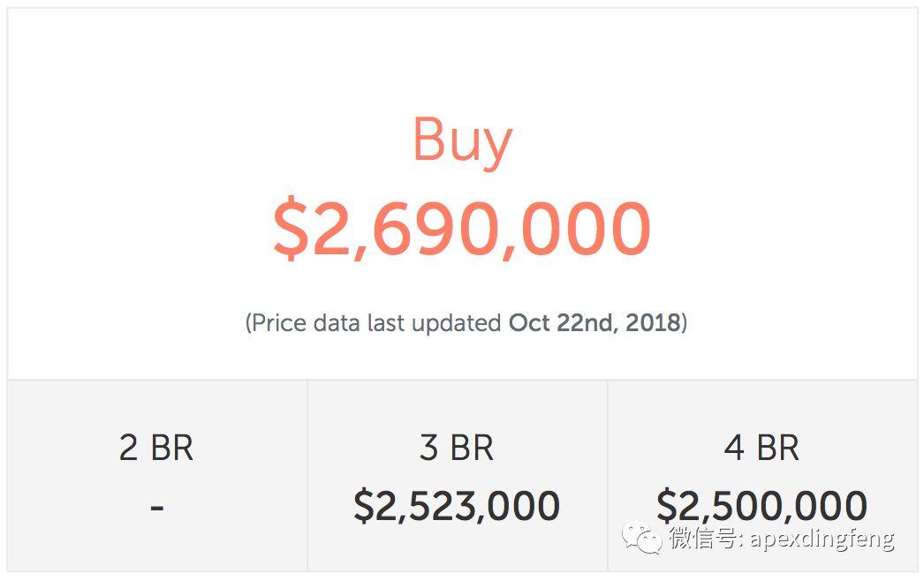Screen dimensions: 924x581
Task: Click the "BR" letters in the 3 BR label
Action: click(473, 449)
